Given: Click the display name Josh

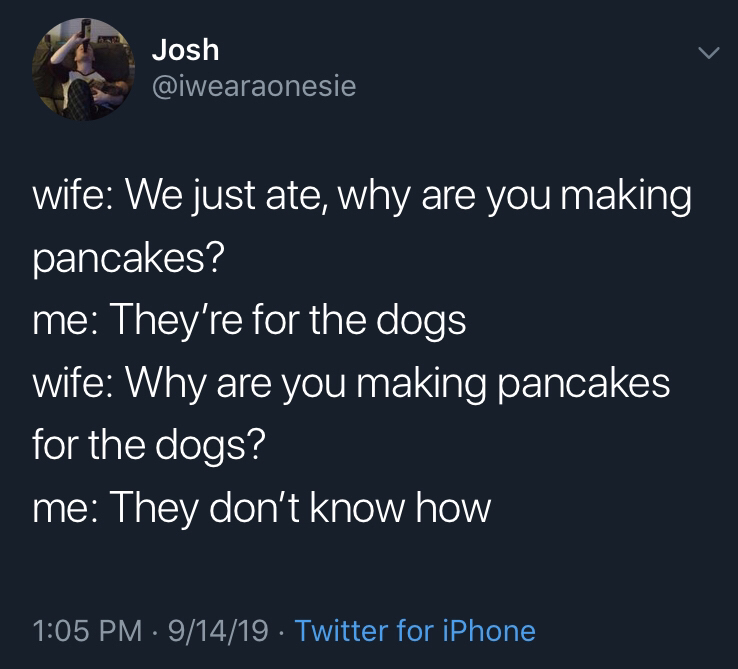Looking at the screenshot, I should [x=186, y=50].
